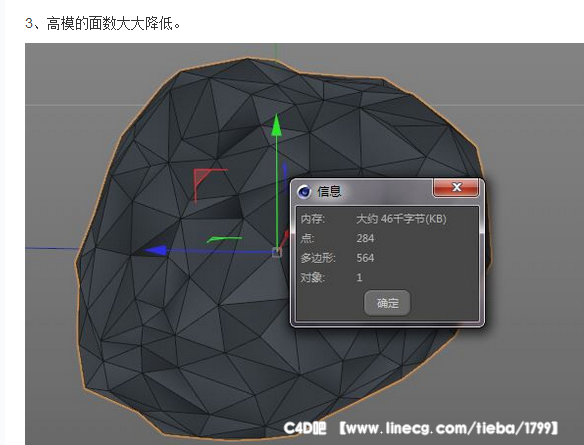Click the blue Z-axis line at the viewport's left edge
584x445 pixels.
click(52, 248)
